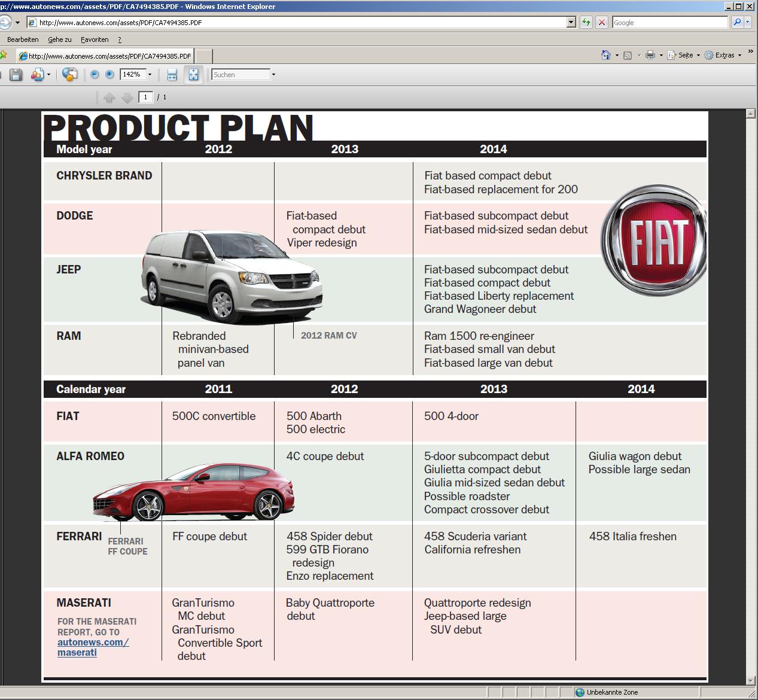This screenshot has height=700, width=758.
Task: Click the ALFA ROMEO row label
Action: coord(90,456)
